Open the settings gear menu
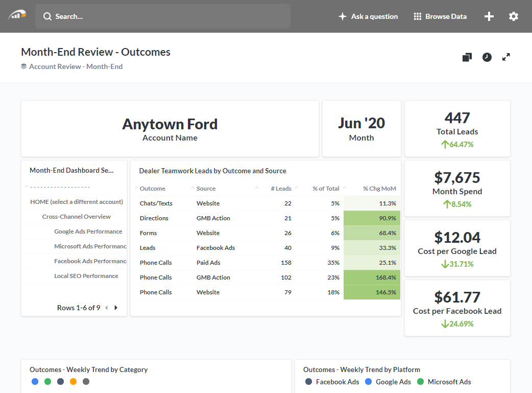 coord(513,16)
